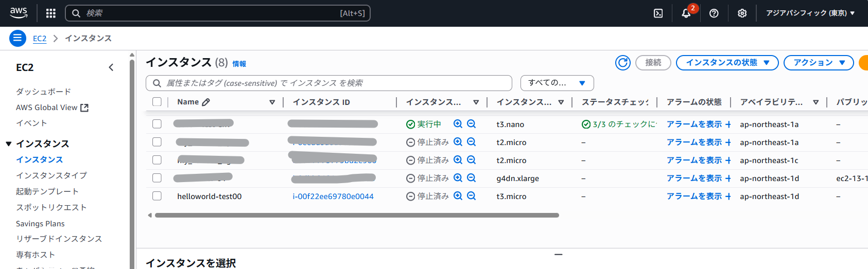Open インスタンスタイプ in sidebar
This screenshot has height=269, width=868.
point(51,175)
